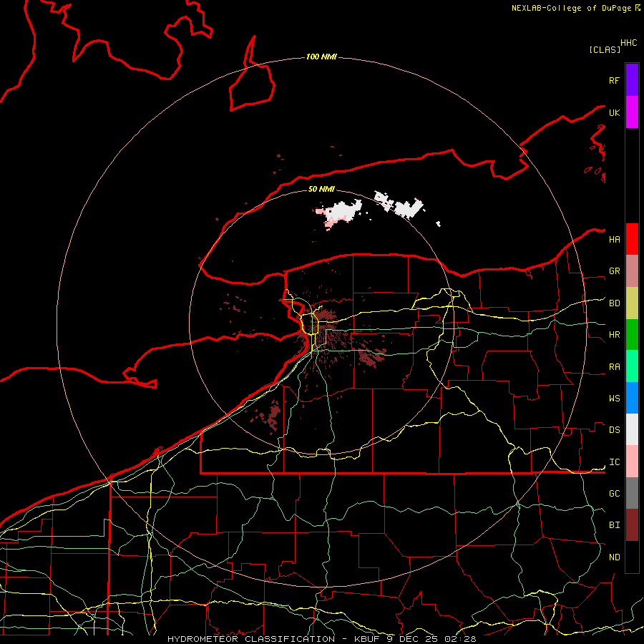Screen dimensions: 644x644
Task: Select the GR graupel color swatch
Action: click(x=632, y=271)
